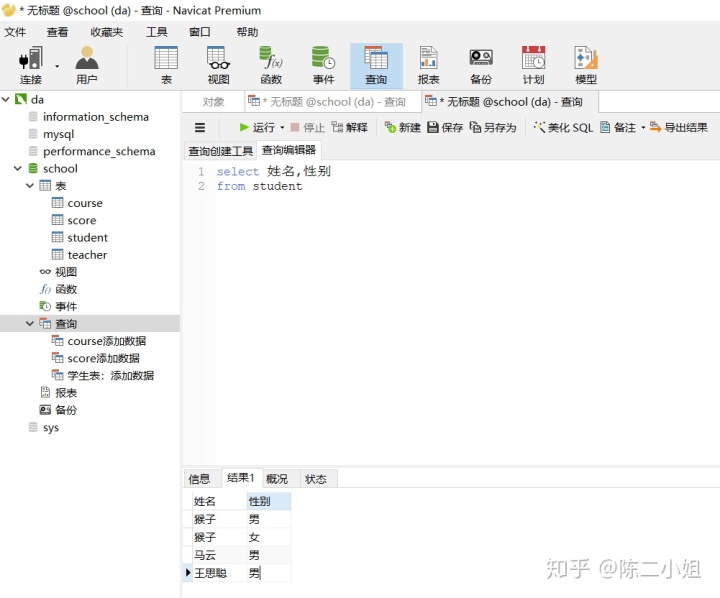Open the 信息 message tab
Image resolution: width=720 pixels, height=598 pixels.
click(x=199, y=479)
